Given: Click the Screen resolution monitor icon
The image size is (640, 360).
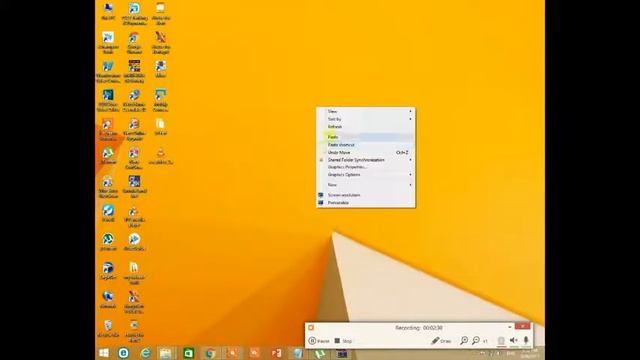Looking at the screenshot, I should point(321,195).
